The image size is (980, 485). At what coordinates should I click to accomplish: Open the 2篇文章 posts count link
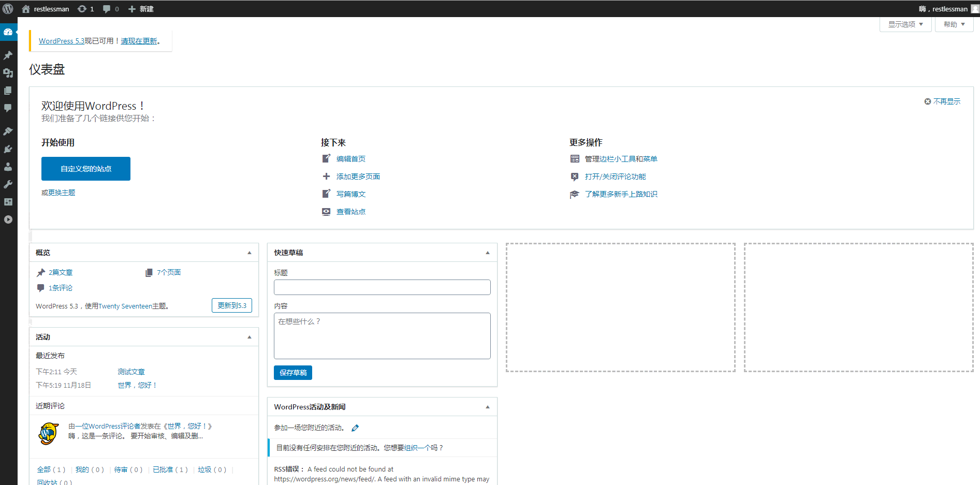(x=61, y=272)
